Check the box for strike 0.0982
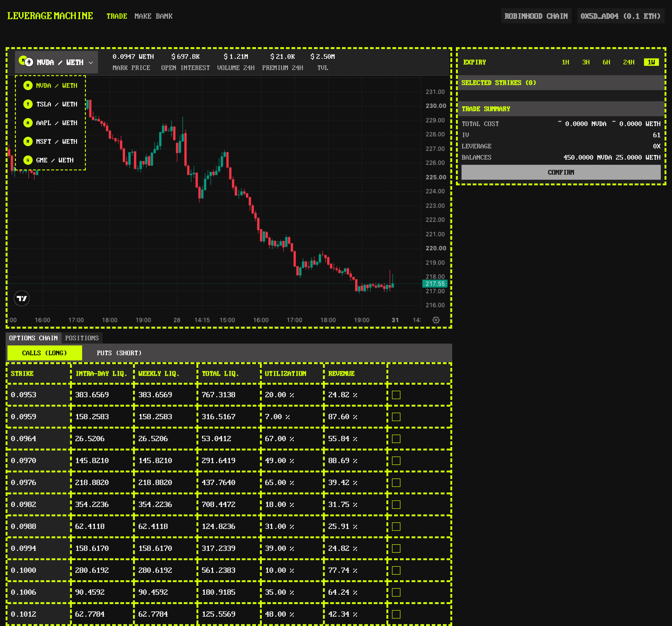Viewport: 672px width, 626px height. pos(396,505)
